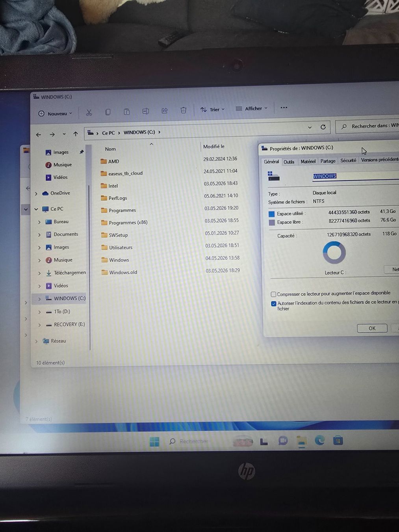This screenshot has height=532, width=399.
Task: Open Microsoft Edge from taskbar
Action: pyautogui.click(x=319, y=440)
